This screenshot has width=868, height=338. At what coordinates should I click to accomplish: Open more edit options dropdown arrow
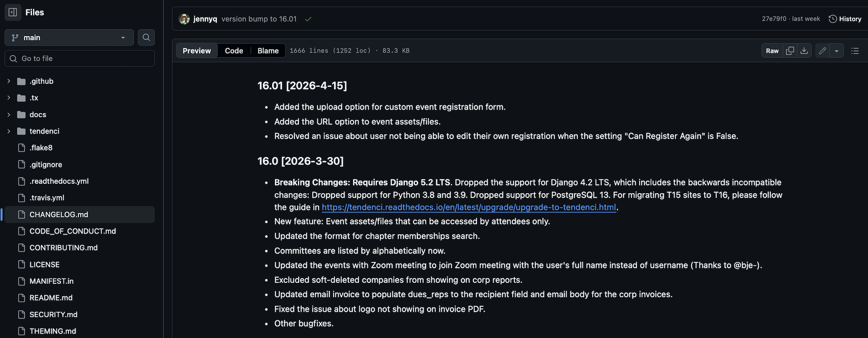pos(836,51)
